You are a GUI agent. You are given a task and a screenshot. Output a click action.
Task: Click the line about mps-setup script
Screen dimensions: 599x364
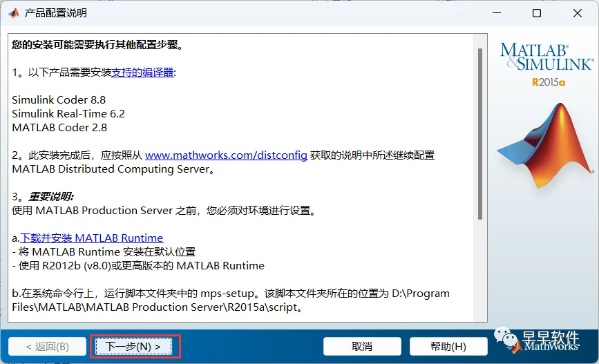(231, 300)
